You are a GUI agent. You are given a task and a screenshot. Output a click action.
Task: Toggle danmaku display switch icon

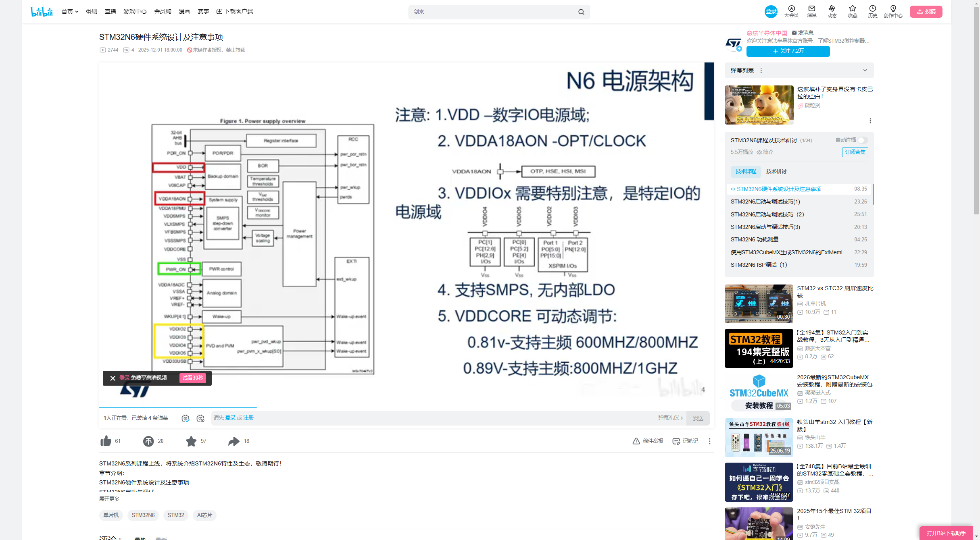pyautogui.click(x=186, y=418)
